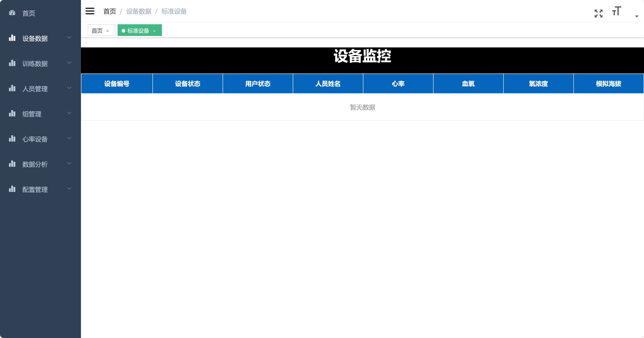Click the bar chart icon beside 训练数据
Viewport: 644px width, 338px height.
pos(12,63)
